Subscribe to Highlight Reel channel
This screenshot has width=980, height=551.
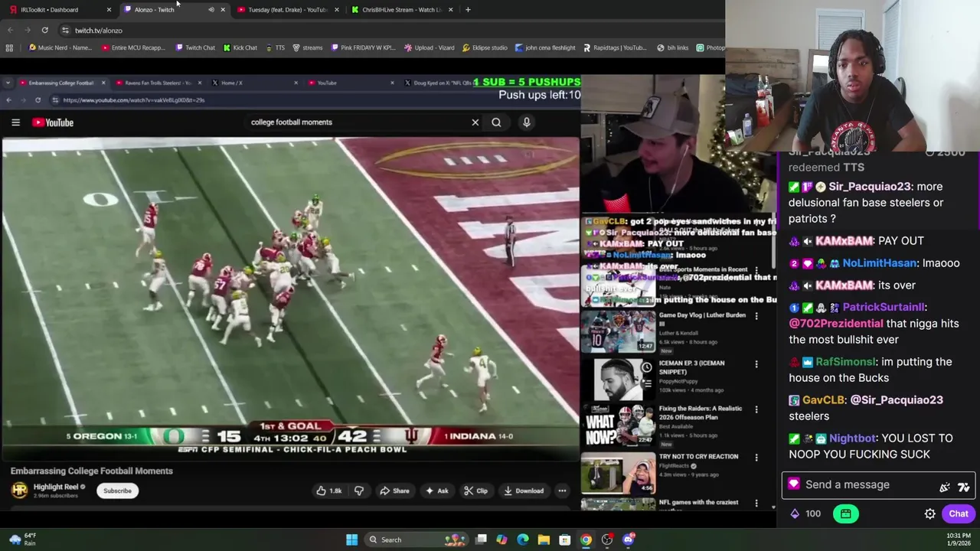[x=117, y=491]
